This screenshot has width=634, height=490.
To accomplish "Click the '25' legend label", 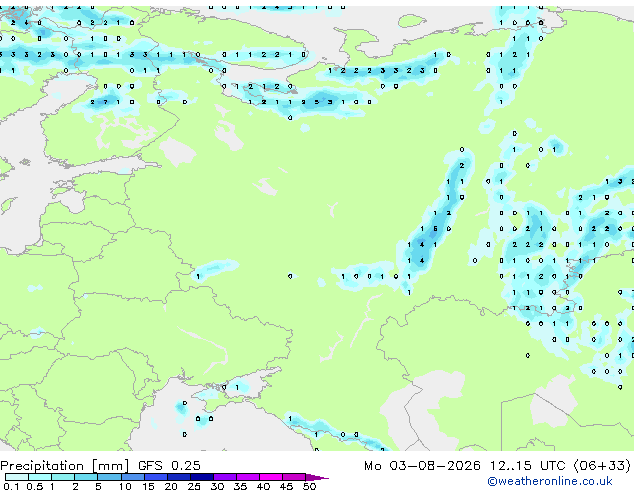I will tap(194, 486).
